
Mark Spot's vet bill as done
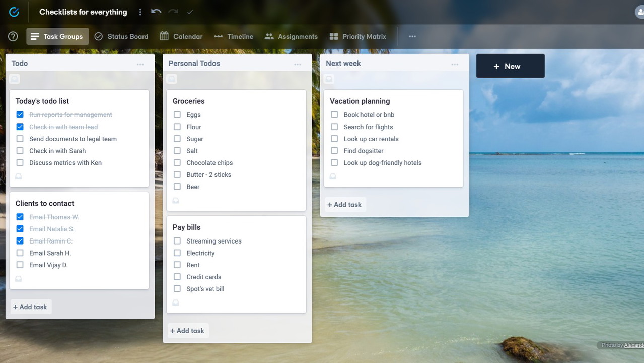(x=177, y=289)
